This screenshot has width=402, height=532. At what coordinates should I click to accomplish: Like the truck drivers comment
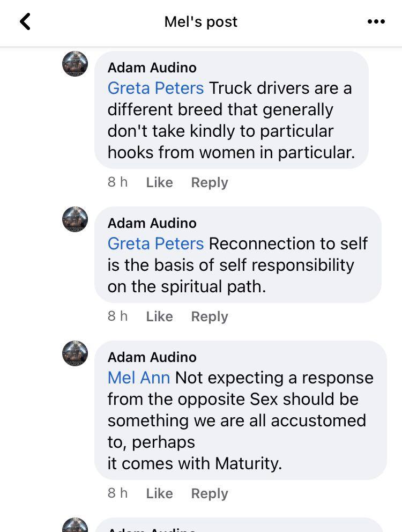click(x=159, y=182)
